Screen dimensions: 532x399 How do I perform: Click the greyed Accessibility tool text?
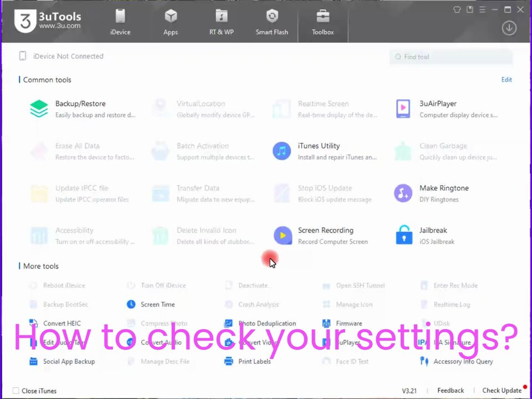pyautogui.click(x=74, y=231)
